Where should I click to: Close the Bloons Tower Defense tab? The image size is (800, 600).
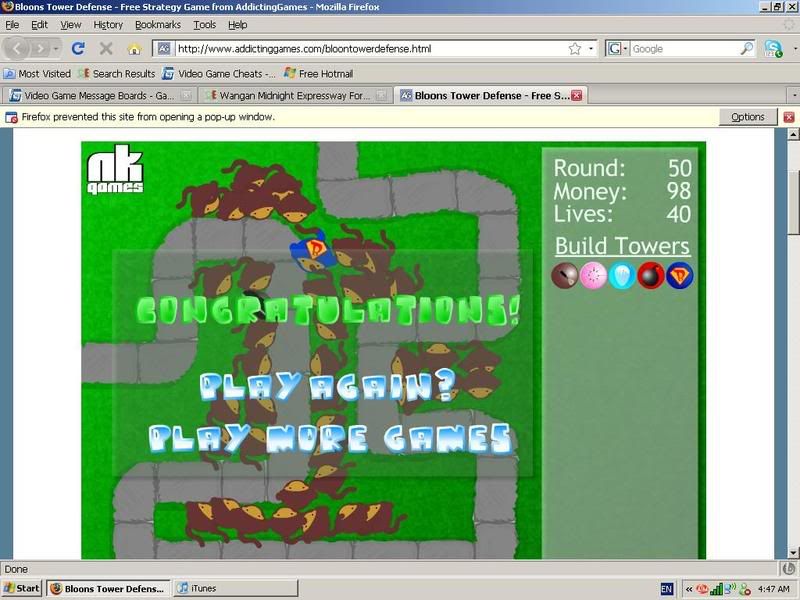point(577,95)
